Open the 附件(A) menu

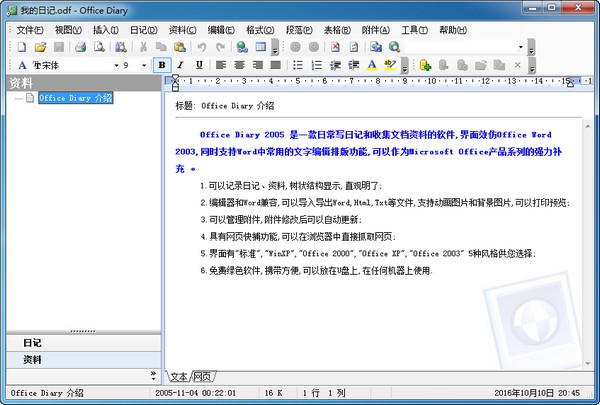(375, 30)
